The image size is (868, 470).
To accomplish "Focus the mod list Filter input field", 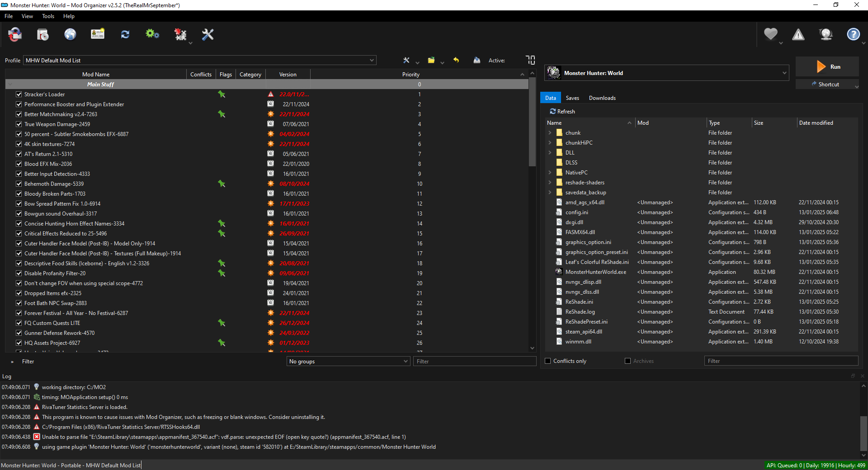I will point(475,361).
